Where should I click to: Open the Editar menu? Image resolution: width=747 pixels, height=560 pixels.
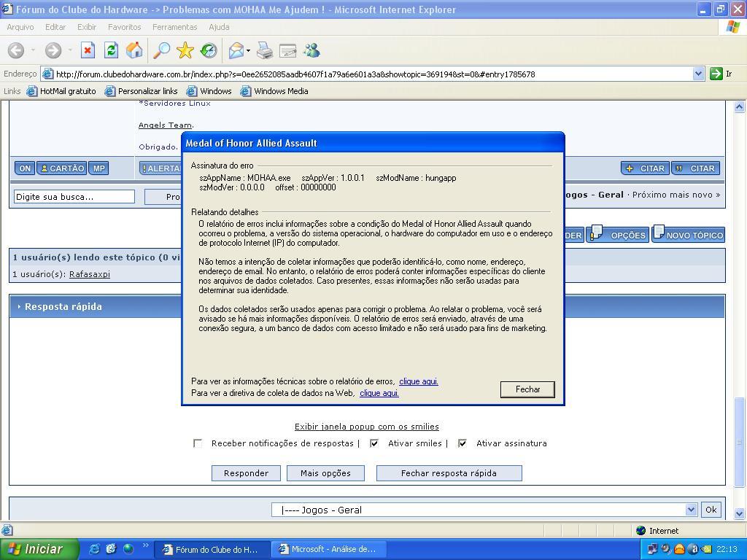(x=55, y=27)
